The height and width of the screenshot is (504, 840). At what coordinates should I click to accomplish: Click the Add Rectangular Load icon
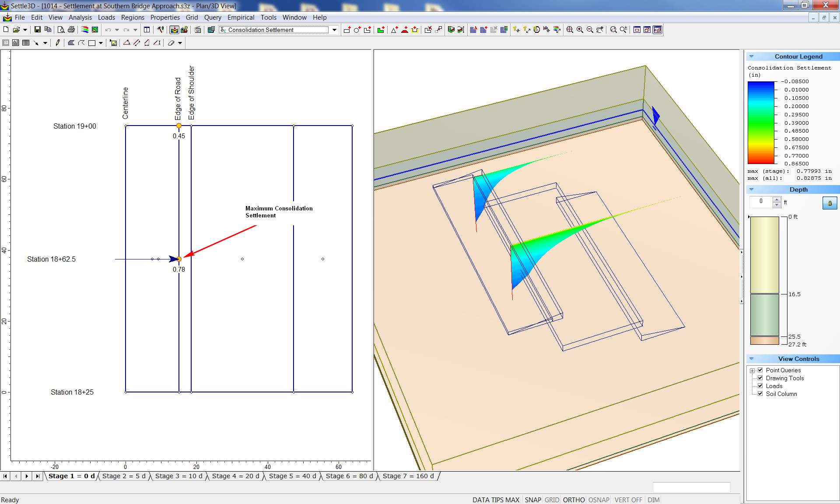[347, 30]
